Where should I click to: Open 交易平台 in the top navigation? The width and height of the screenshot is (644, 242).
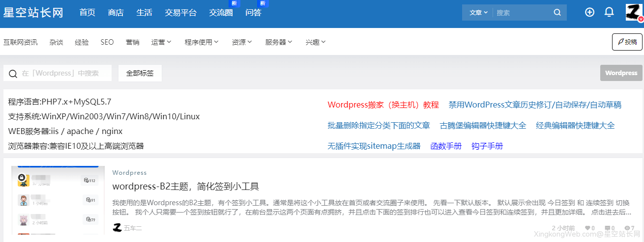point(181,13)
